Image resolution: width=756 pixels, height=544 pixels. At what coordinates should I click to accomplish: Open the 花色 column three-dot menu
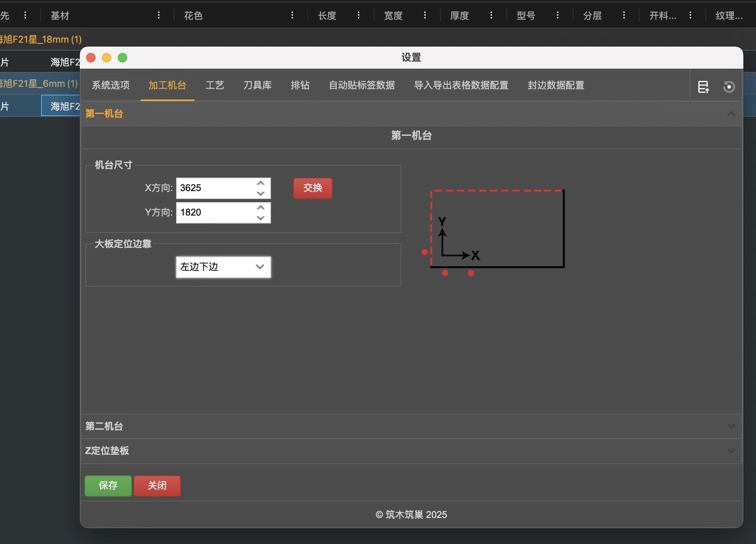pyautogui.click(x=293, y=15)
